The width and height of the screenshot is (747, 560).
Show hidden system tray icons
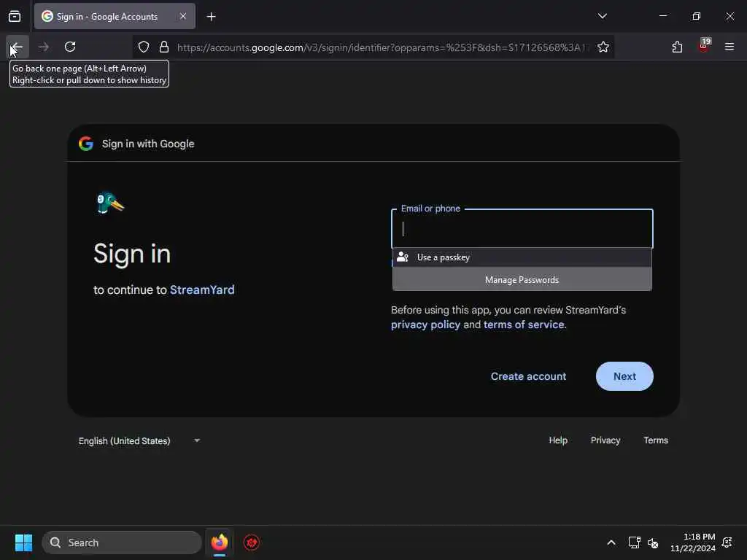coord(611,542)
